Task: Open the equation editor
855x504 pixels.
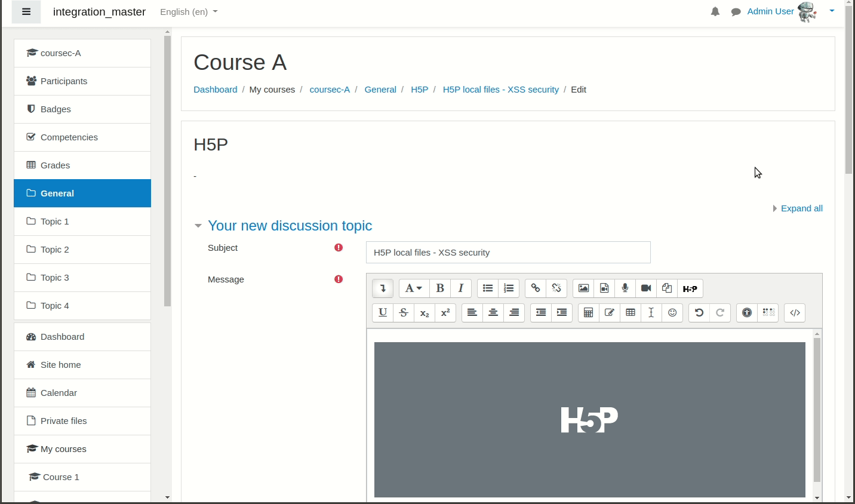Action: [x=589, y=312]
